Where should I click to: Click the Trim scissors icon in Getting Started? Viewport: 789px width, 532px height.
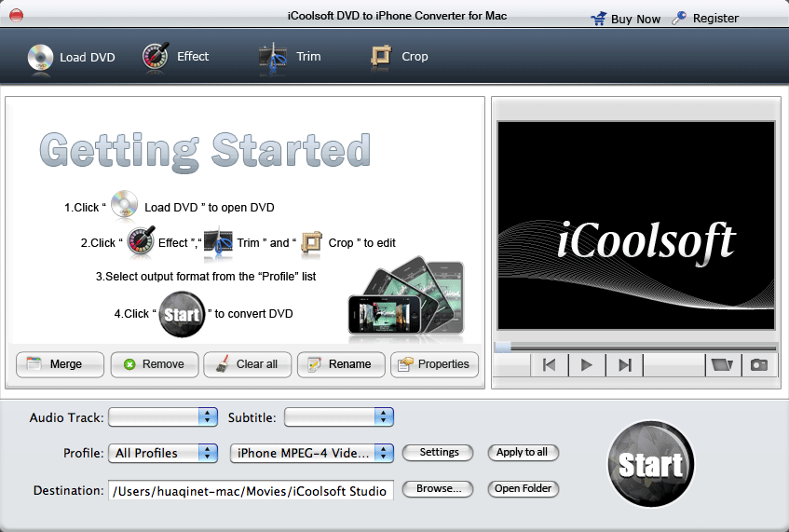coord(218,243)
